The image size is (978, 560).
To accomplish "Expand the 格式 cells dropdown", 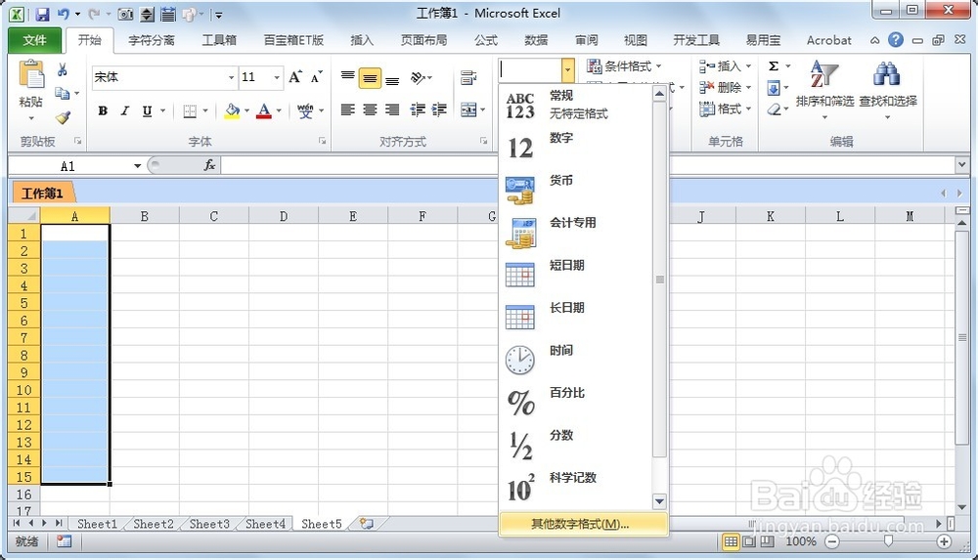I will pyautogui.click(x=748, y=109).
